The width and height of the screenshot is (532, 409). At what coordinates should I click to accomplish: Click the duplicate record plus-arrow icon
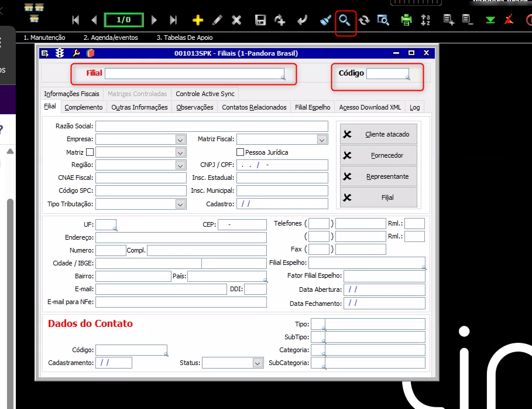(280, 20)
